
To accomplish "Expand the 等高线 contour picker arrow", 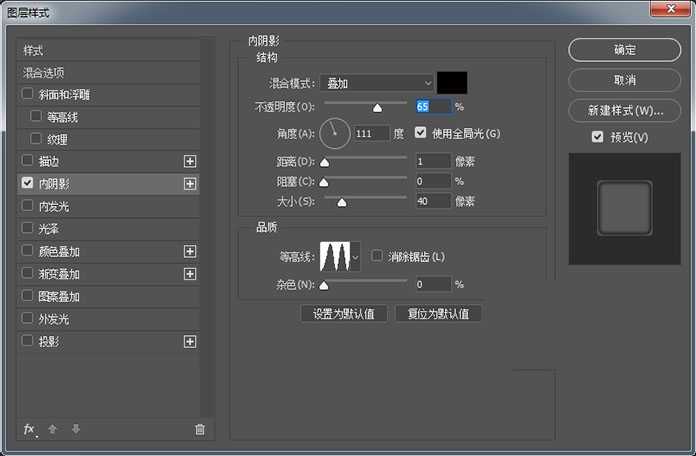I will coord(356,257).
